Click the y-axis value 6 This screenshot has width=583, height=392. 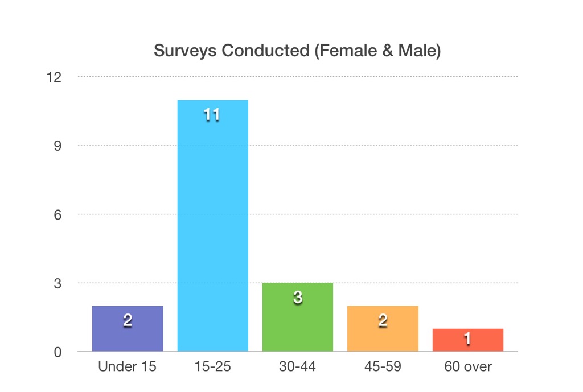tap(58, 214)
